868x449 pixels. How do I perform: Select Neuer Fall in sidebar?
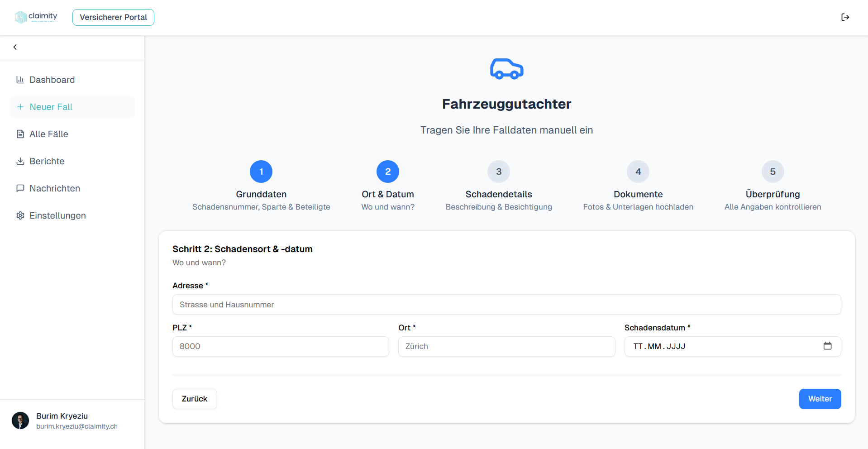pos(51,107)
